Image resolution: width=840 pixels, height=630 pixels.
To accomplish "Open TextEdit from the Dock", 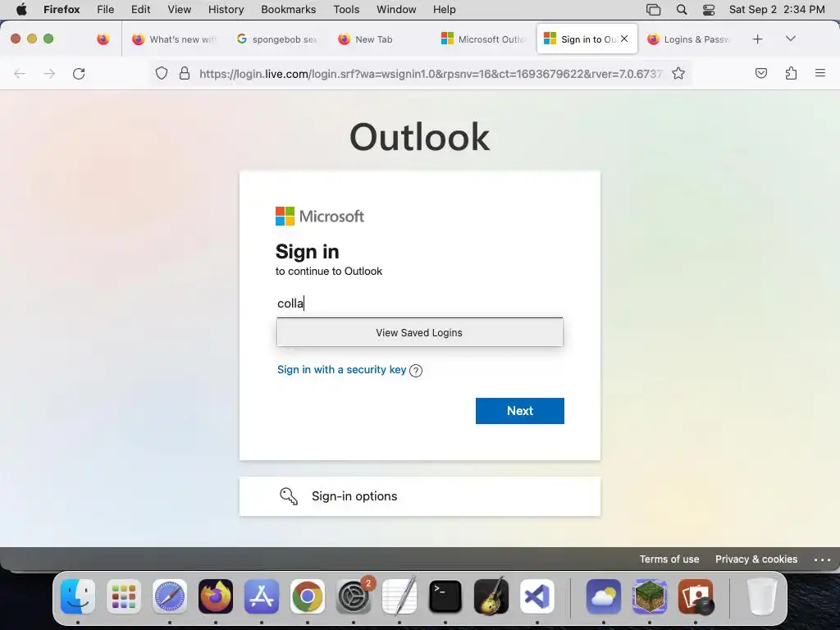I will [x=399, y=596].
